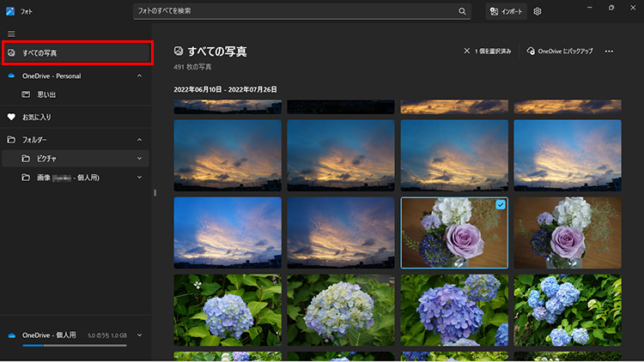The height and width of the screenshot is (362, 644).
Task: Click the search magnifier icon
Action: (463, 11)
